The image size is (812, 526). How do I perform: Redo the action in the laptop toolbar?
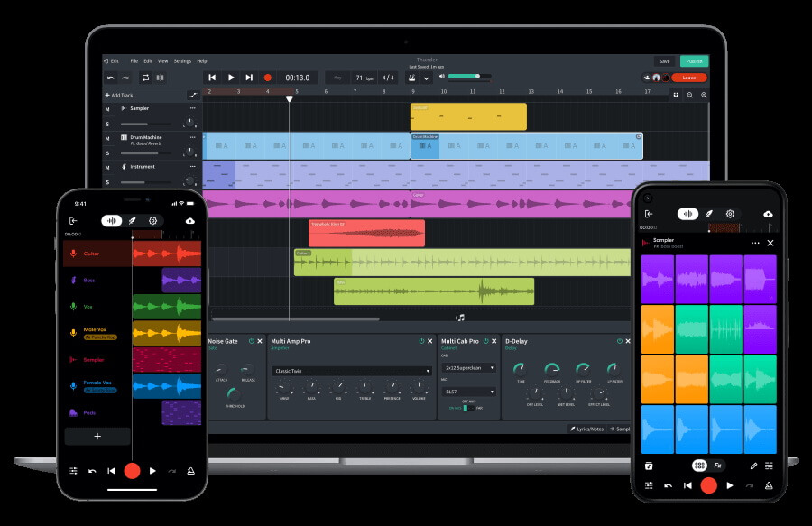125,78
